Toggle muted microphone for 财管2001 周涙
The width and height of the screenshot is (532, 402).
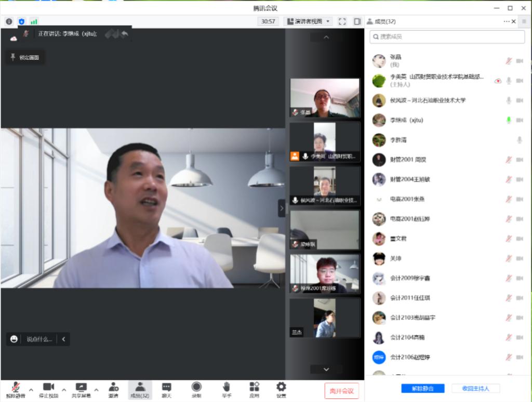point(509,160)
